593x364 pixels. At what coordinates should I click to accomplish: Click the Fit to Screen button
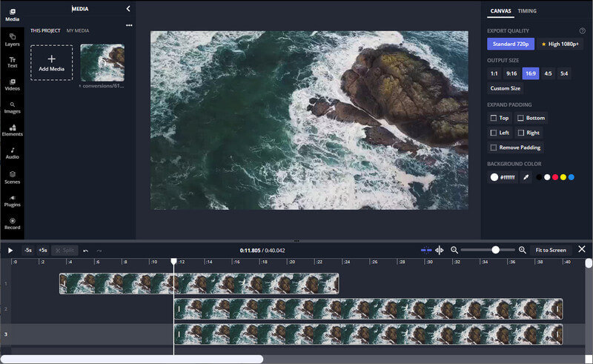tap(551, 251)
